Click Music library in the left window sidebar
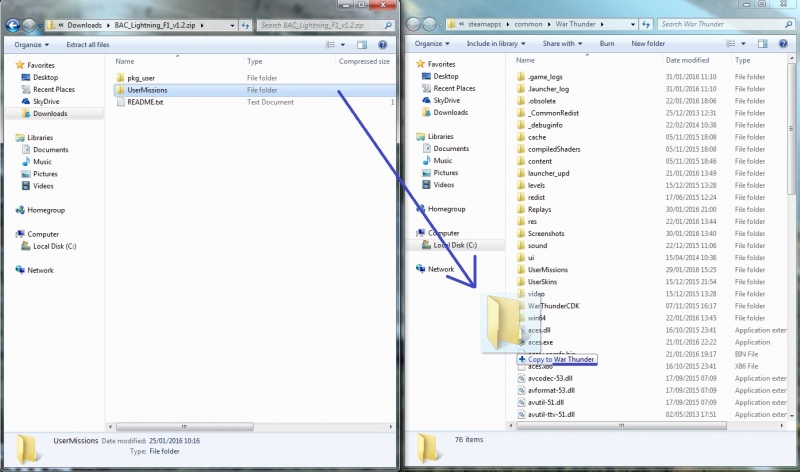Image resolution: width=800 pixels, height=472 pixels. (x=42, y=161)
